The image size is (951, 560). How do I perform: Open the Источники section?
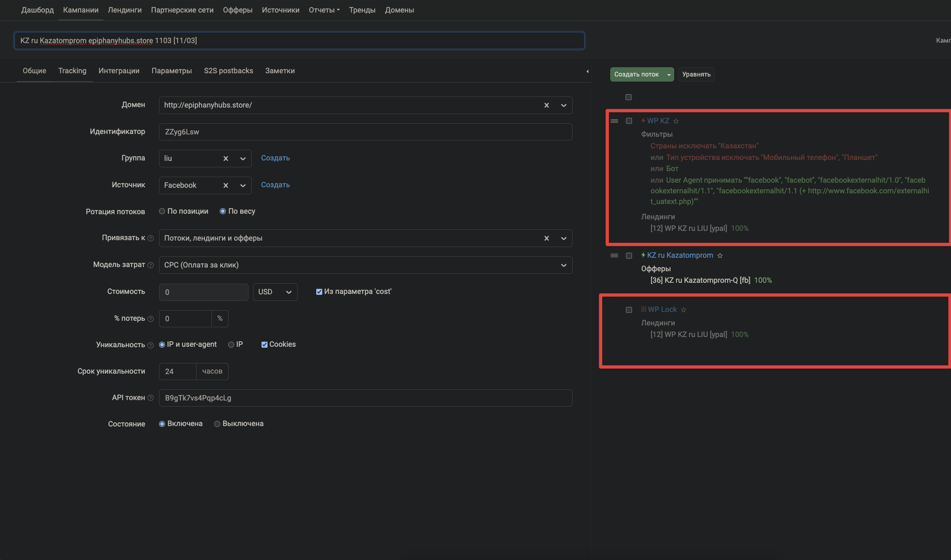point(281,10)
